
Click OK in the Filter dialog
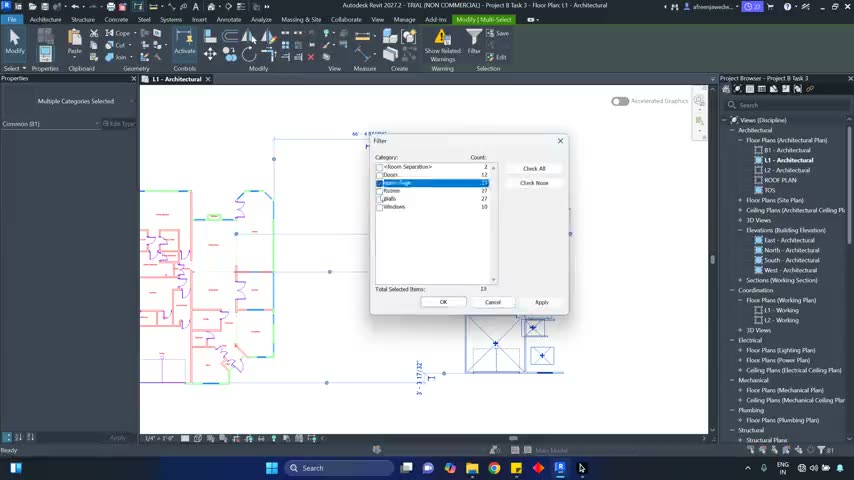[x=443, y=302]
